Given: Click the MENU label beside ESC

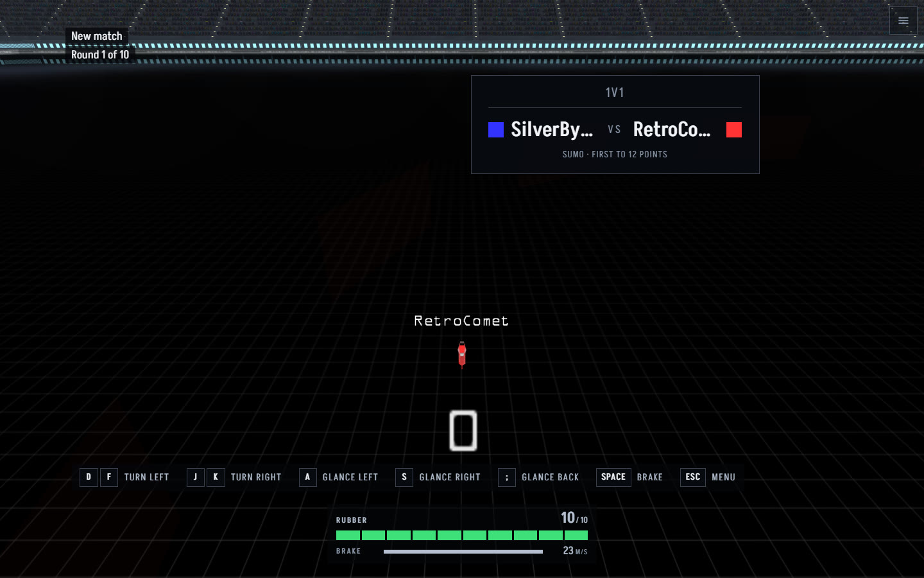Looking at the screenshot, I should [724, 477].
